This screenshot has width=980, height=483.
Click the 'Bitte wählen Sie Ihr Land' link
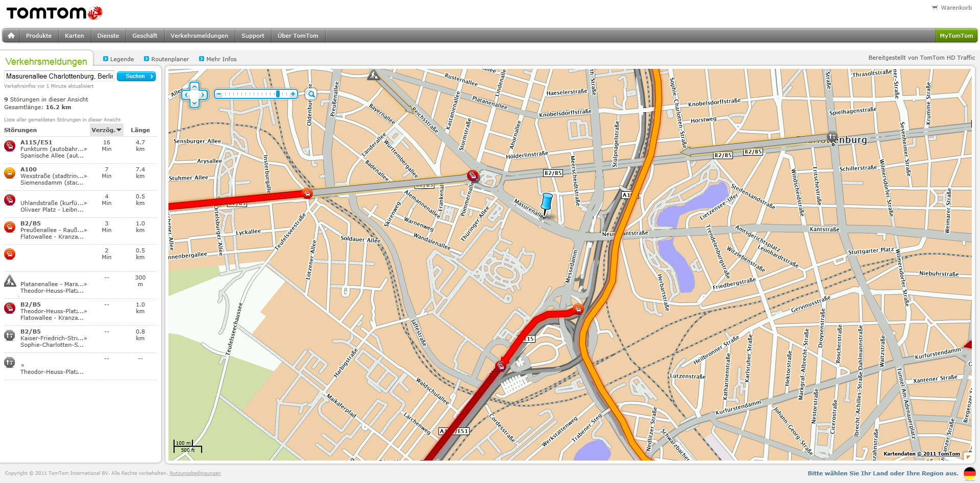coord(883,473)
